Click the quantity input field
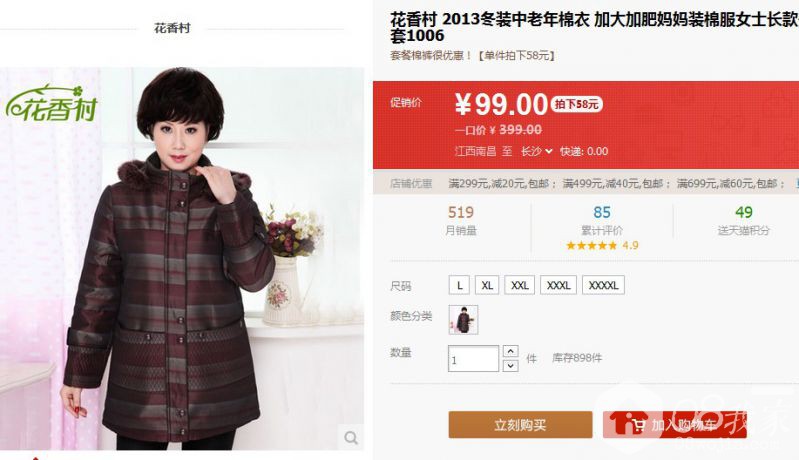This screenshot has width=799, height=460. (x=473, y=359)
